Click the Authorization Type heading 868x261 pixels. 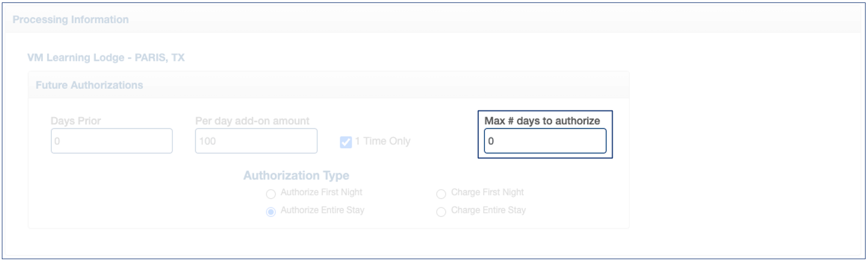296,176
